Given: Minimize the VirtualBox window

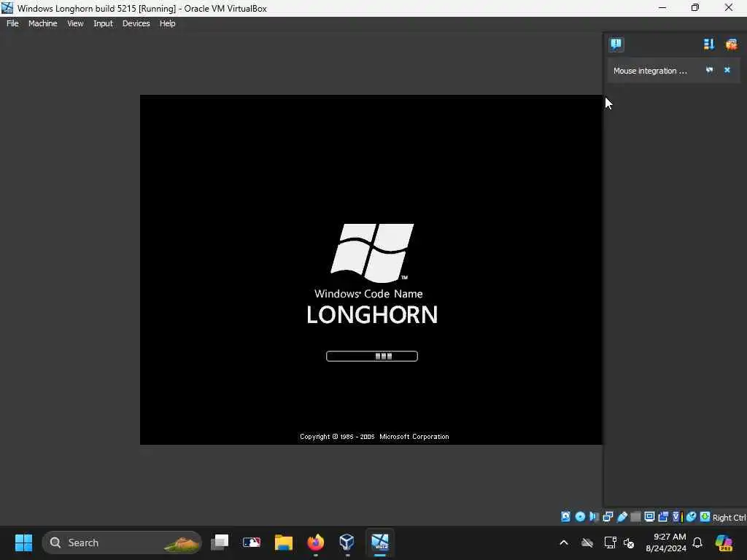Looking at the screenshot, I should (662, 7).
